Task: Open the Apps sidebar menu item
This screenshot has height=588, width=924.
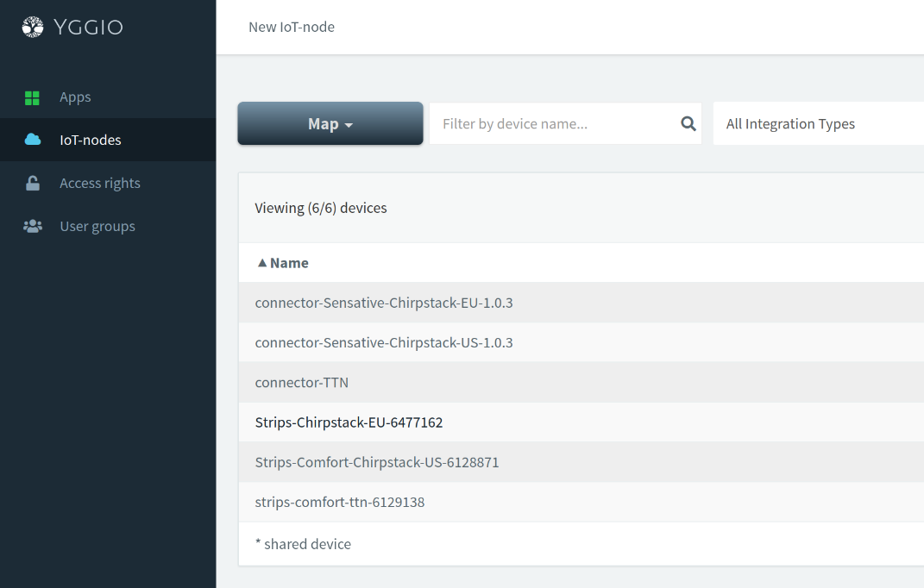Action: pyautogui.click(x=75, y=97)
